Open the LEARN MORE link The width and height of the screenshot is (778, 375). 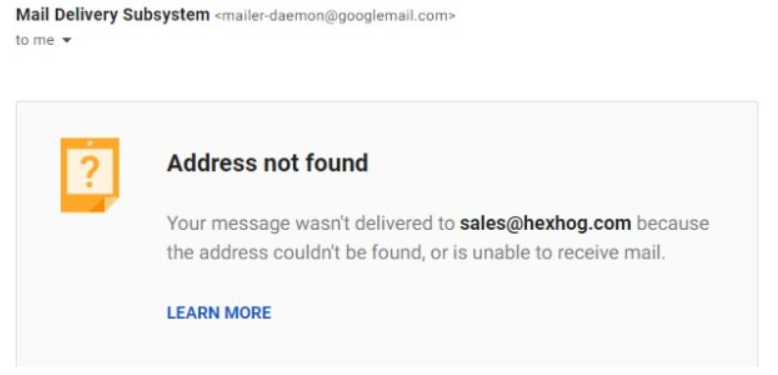219,312
